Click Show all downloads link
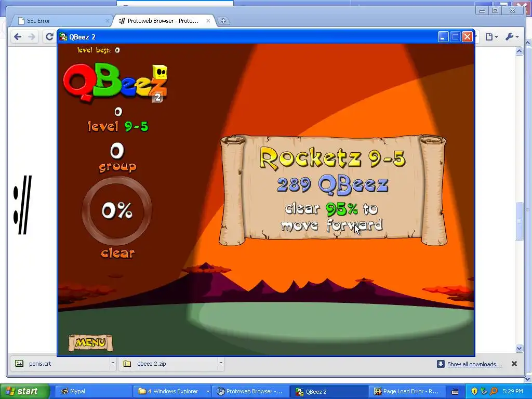Viewport: 532px width, 399px height. click(474, 364)
